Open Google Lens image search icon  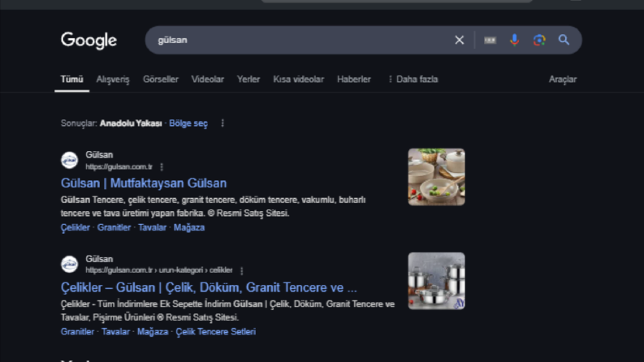[539, 40]
